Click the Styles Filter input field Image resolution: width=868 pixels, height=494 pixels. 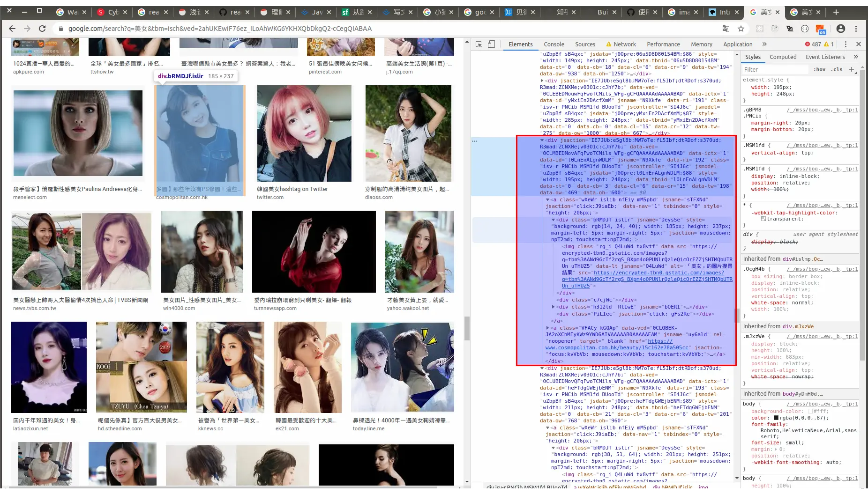(775, 69)
